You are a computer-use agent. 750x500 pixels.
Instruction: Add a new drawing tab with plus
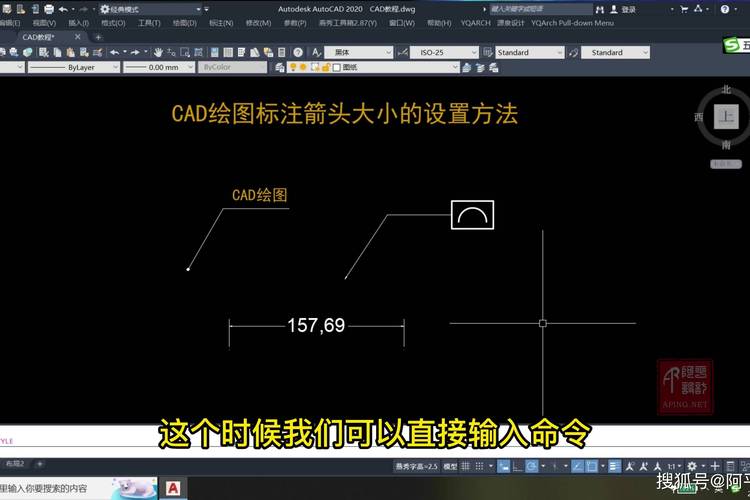[x=98, y=37]
